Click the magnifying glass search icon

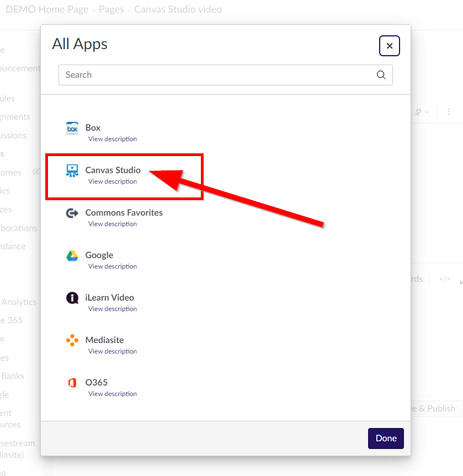coord(381,74)
